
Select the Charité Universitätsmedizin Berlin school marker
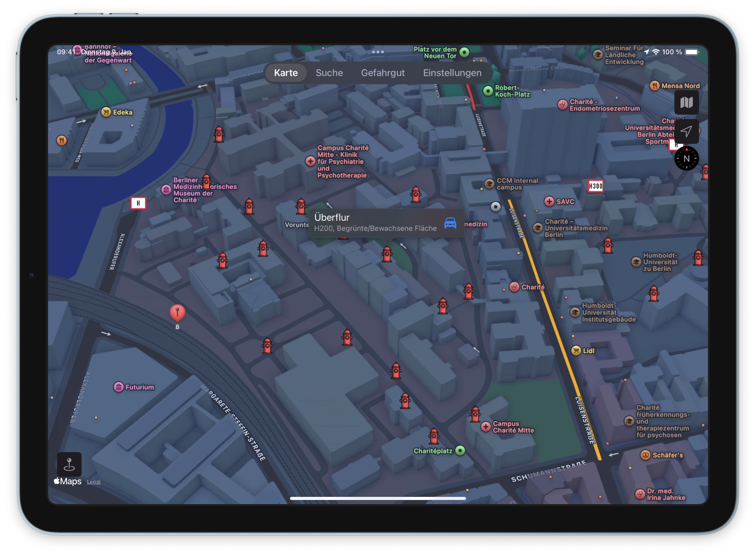click(538, 228)
